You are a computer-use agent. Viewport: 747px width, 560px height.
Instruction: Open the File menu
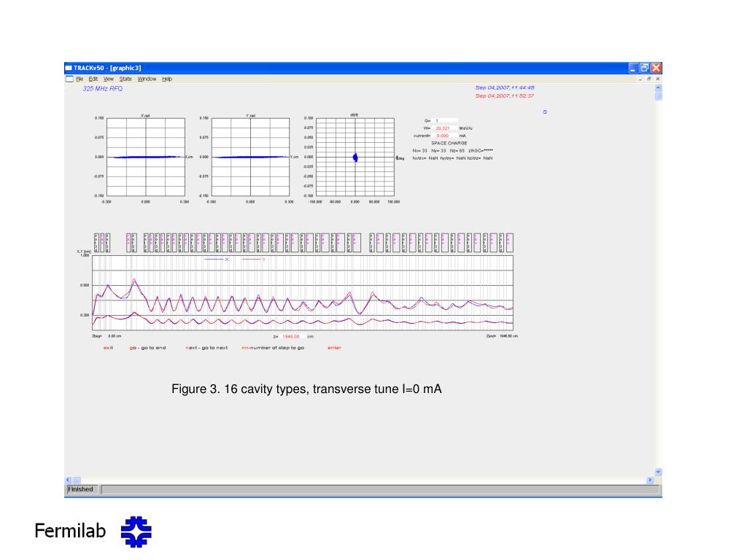pos(80,79)
